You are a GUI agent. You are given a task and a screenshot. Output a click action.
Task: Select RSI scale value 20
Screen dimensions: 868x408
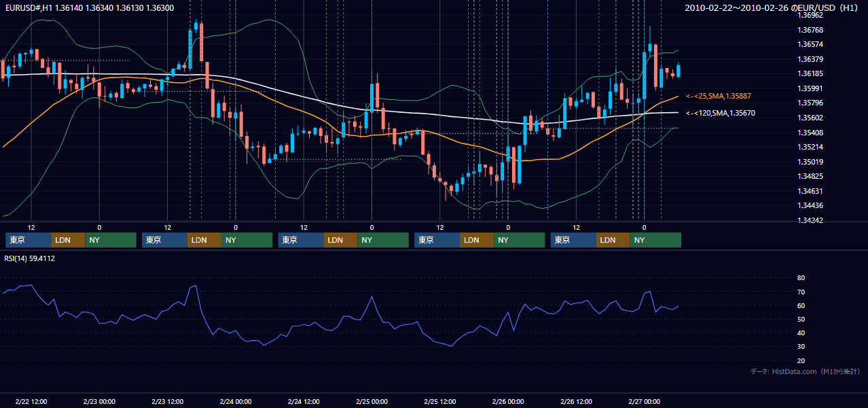point(801,360)
